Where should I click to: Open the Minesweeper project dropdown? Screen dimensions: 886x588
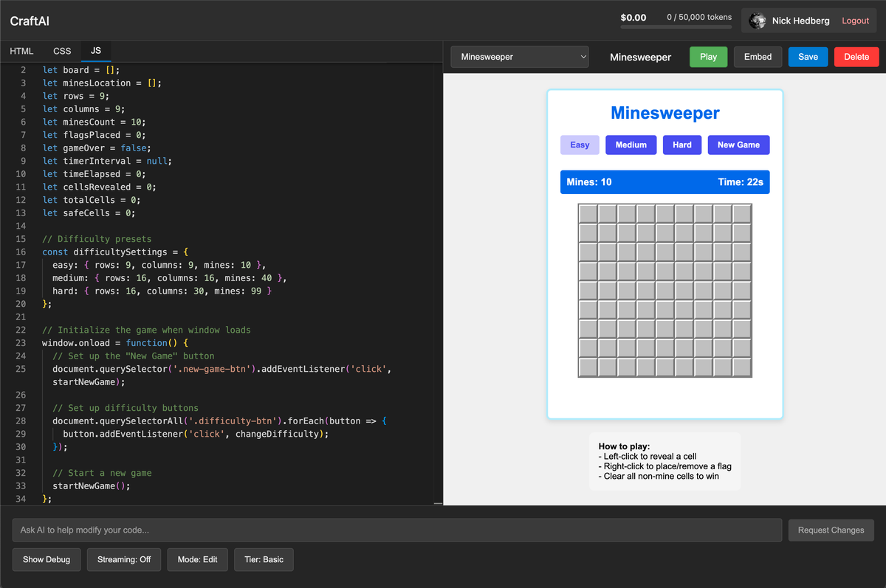tap(520, 57)
